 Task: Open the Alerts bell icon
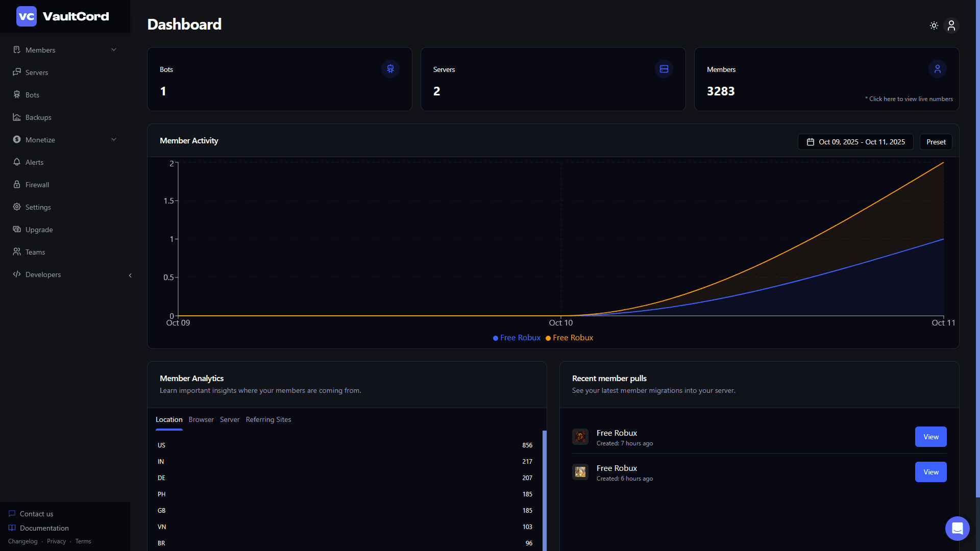17,162
